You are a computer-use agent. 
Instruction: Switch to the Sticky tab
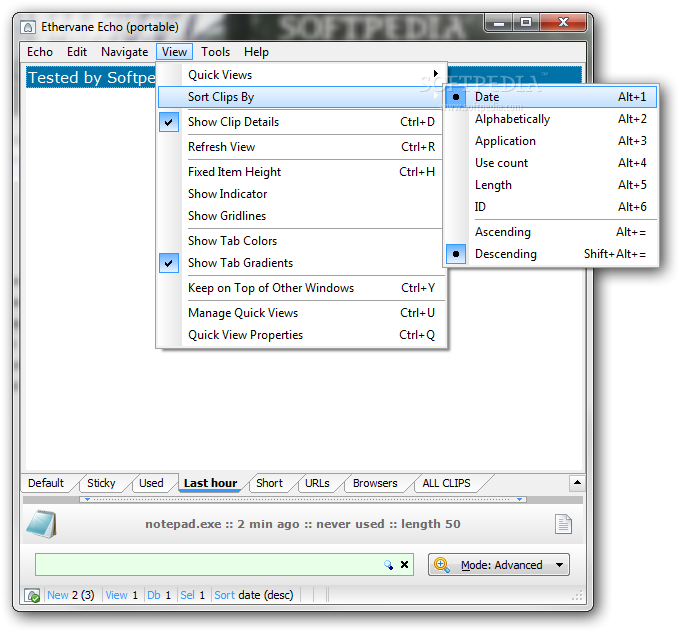pyautogui.click(x=101, y=483)
